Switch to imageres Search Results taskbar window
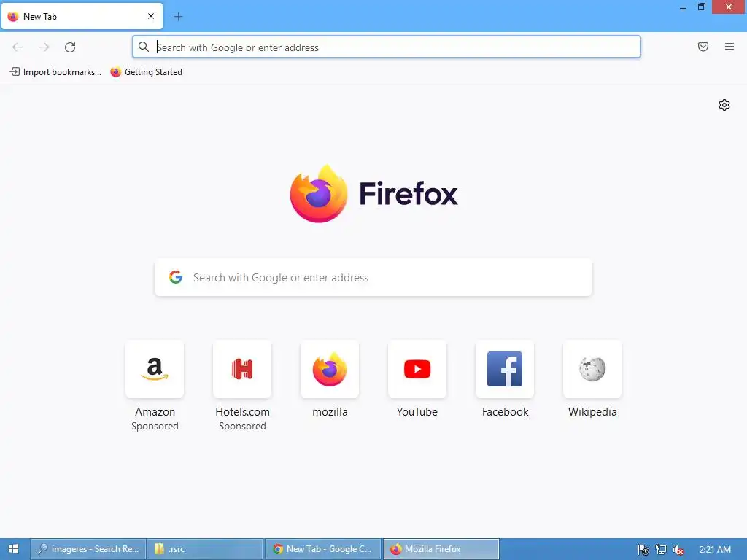This screenshot has width=747, height=560. (x=88, y=549)
